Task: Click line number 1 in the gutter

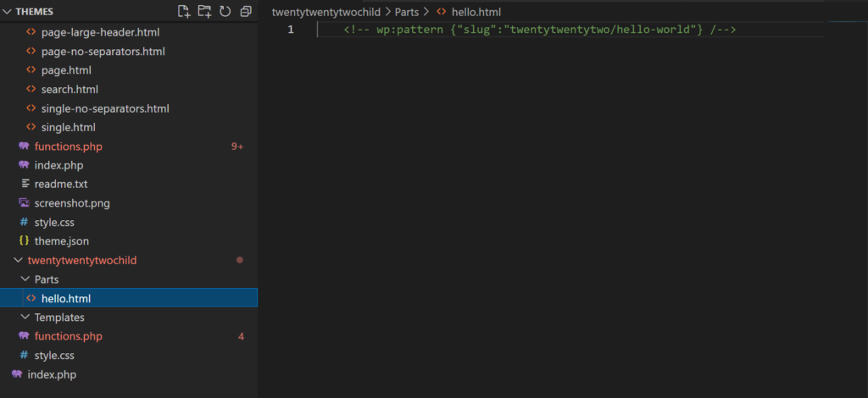Action: (291, 30)
